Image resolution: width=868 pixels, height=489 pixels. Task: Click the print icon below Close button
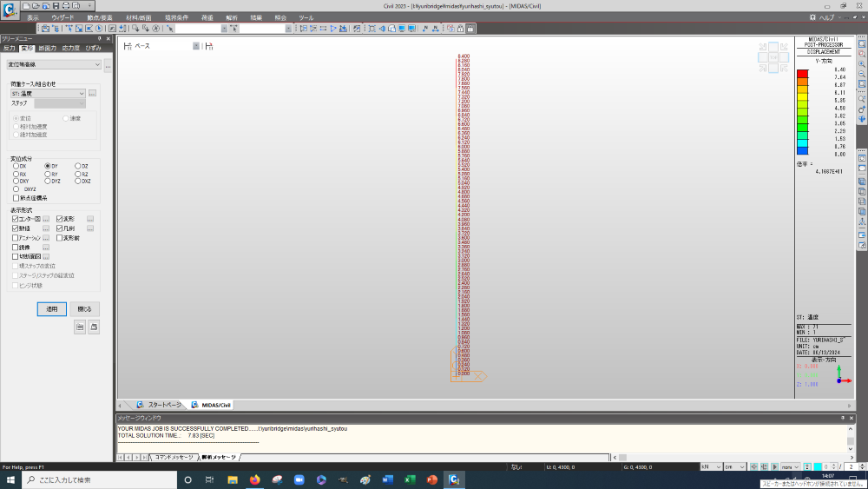pos(94,327)
